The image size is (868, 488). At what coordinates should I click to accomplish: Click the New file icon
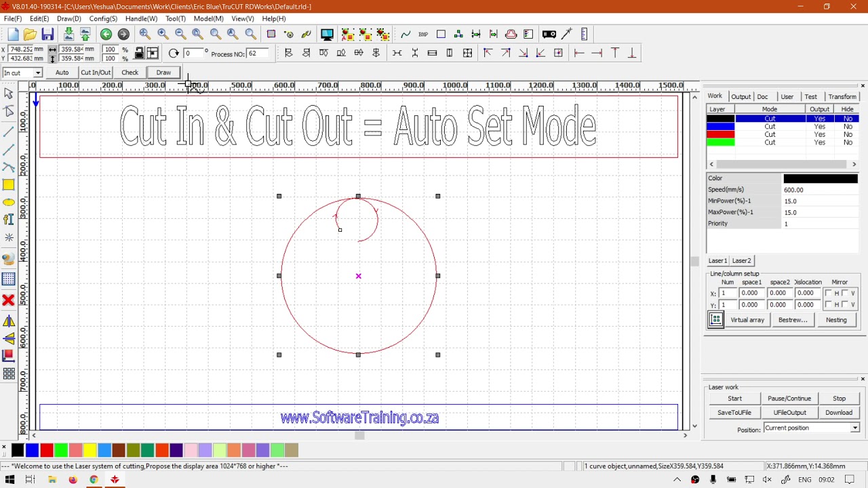13,35
